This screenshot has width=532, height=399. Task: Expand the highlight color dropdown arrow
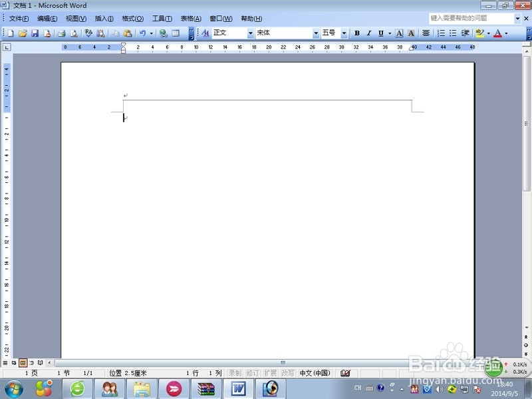[489, 33]
